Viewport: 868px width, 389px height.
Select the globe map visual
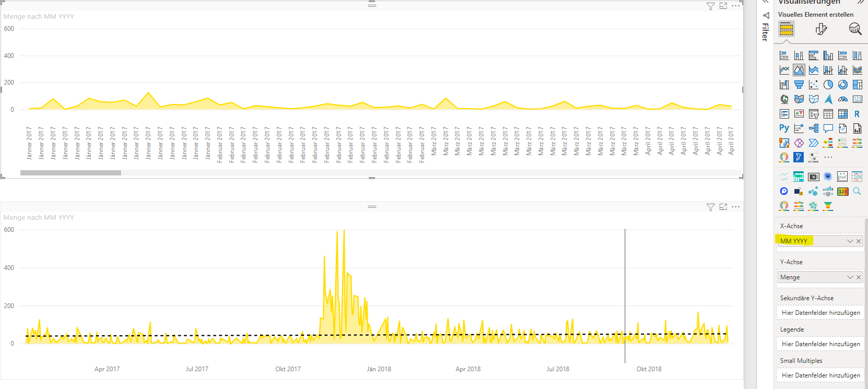coord(784,99)
